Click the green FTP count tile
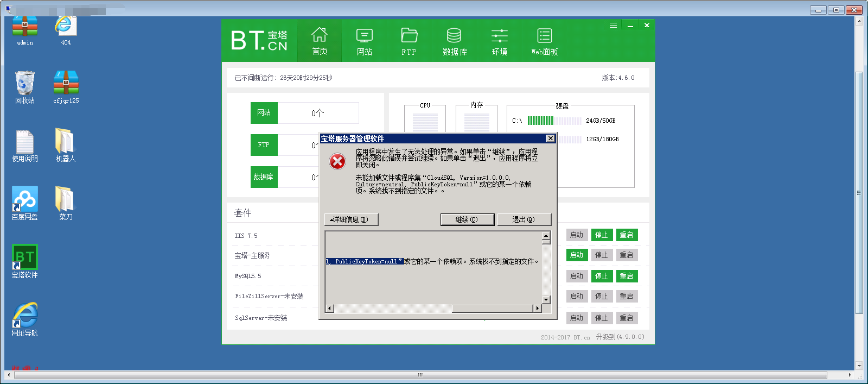The width and height of the screenshot is (868, 384). [x=264, y=145]
